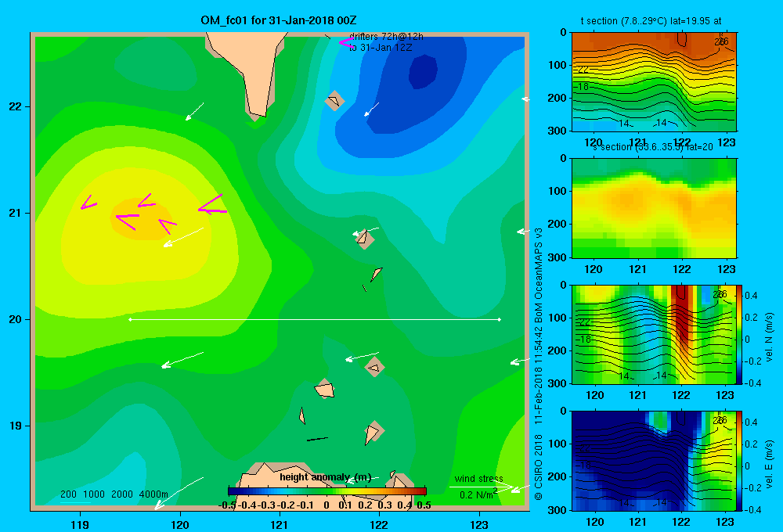This screenshot has width=783, height=532.
Task: Click the vel. E colorbar
Action: point(740,461)
